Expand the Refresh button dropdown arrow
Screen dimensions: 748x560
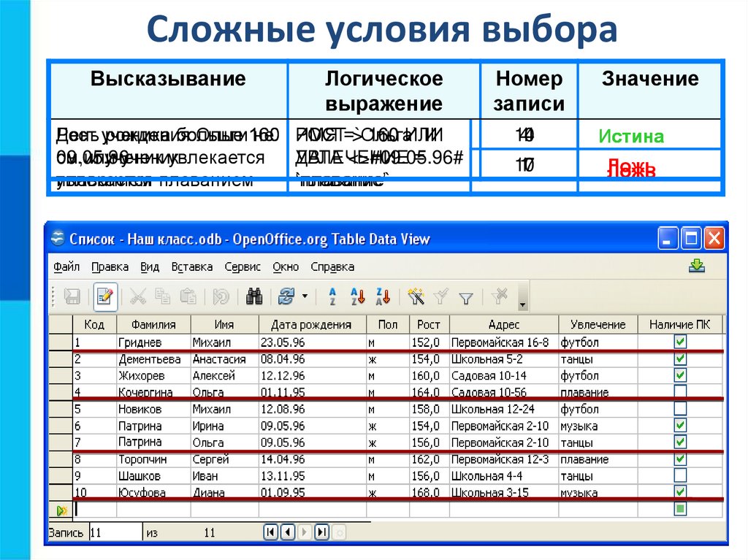point(305,297)
